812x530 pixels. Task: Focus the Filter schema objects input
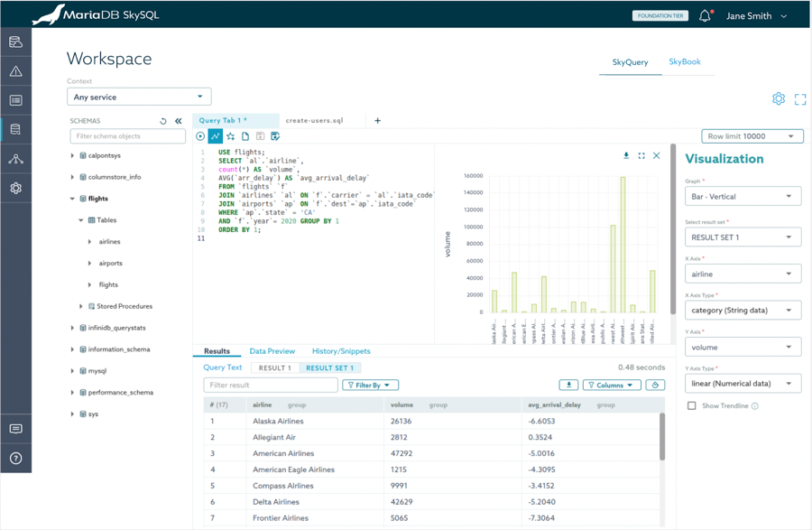pos(127,136)
